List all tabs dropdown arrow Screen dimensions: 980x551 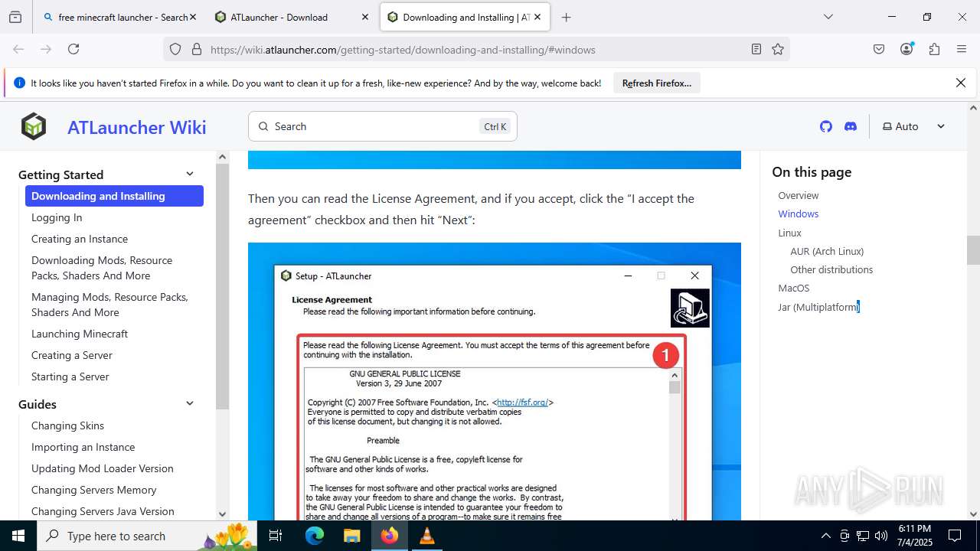point(828,17)
